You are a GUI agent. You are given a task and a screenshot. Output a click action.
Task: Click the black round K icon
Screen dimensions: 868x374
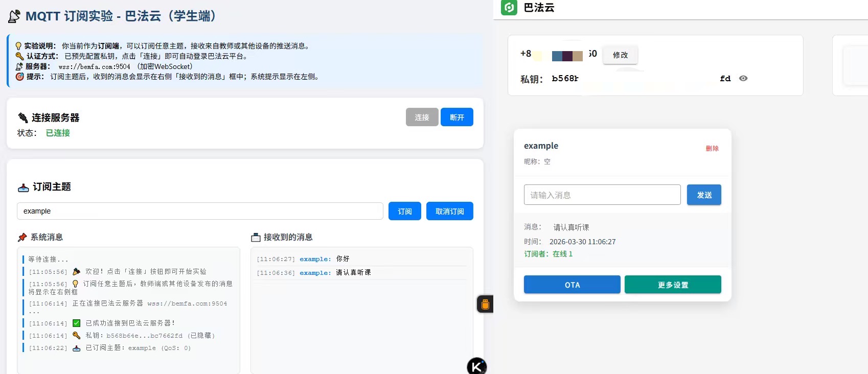[476, 366]
